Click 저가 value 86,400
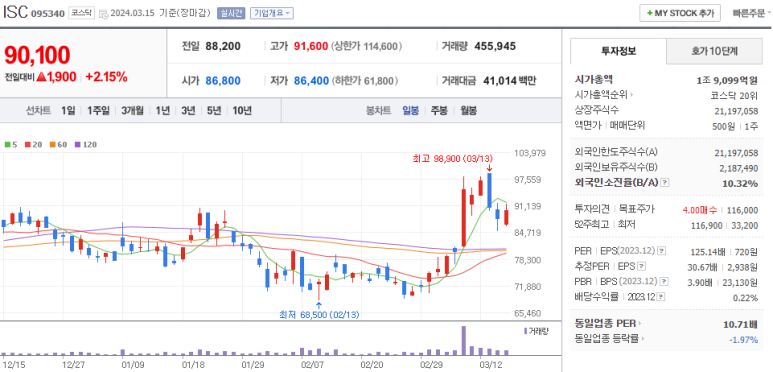Screen dimensions: 773x372 pyautogui.click(x=311, y=81)
